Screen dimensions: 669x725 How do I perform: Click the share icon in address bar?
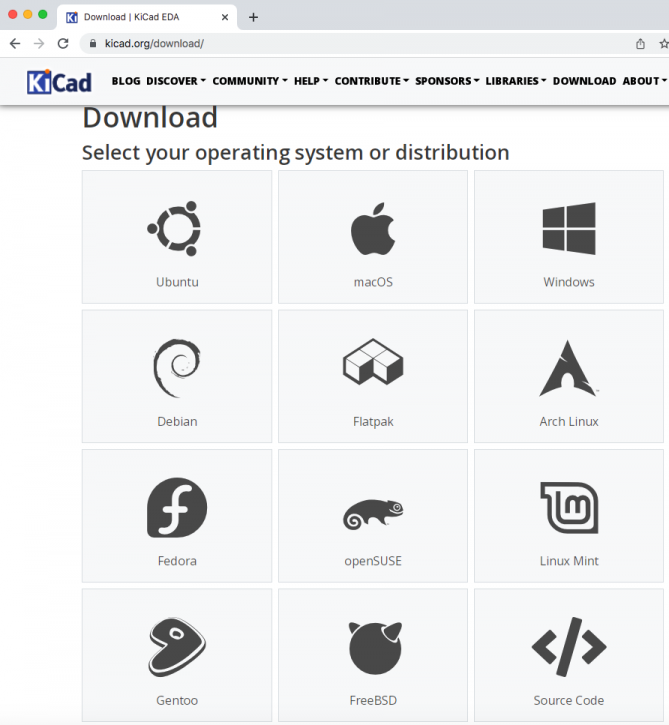[x=640, y=43]
